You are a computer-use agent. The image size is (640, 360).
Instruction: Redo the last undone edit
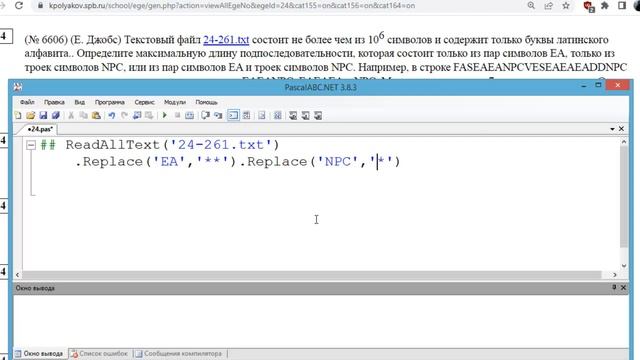point(124,116)
